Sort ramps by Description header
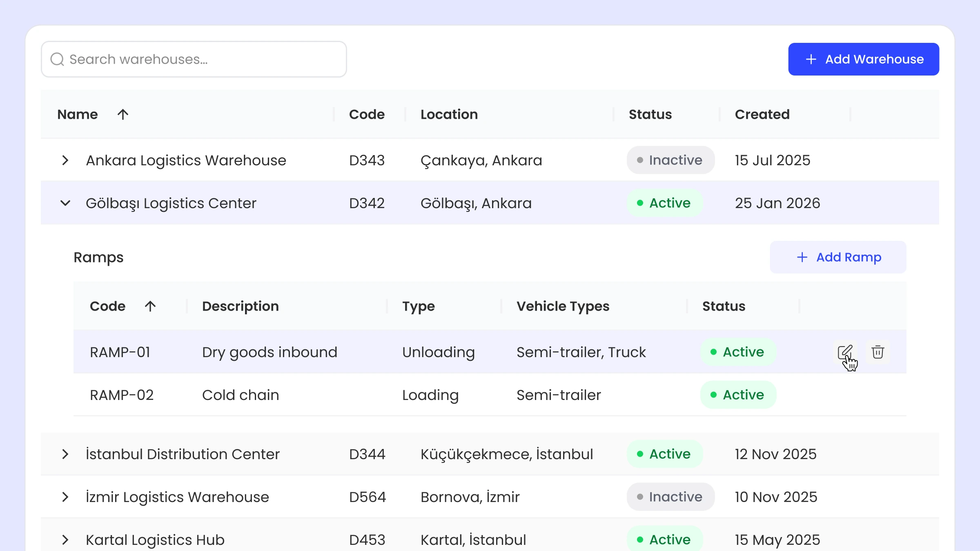Viewport: 980px width, 551px height. pyautogui.click(x=240, y=306)
